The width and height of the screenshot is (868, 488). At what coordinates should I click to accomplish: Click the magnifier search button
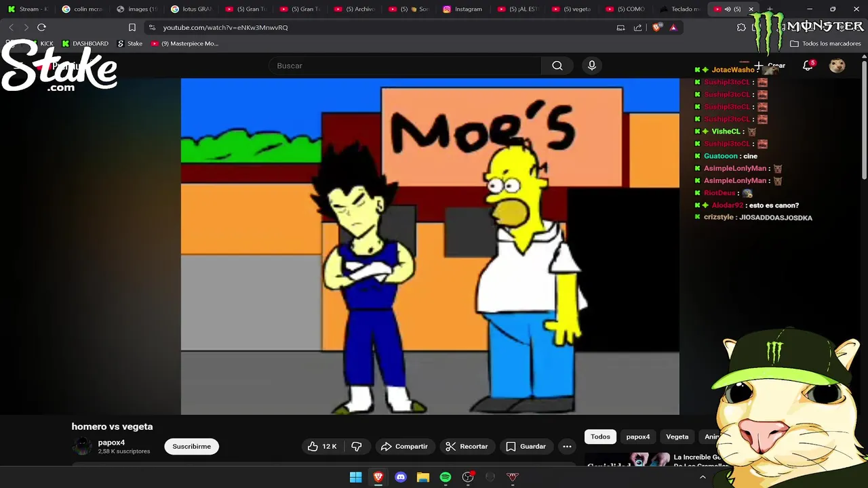[557, 66]
